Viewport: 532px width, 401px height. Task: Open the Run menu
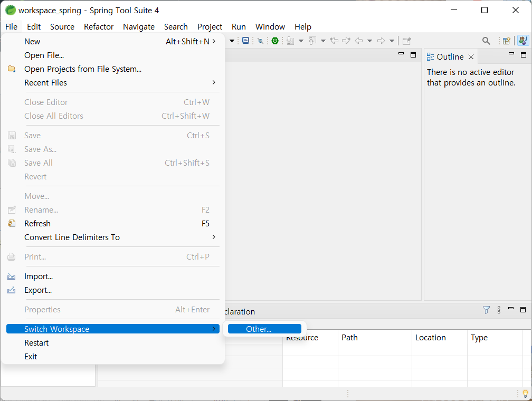click(x=239, y=26)
